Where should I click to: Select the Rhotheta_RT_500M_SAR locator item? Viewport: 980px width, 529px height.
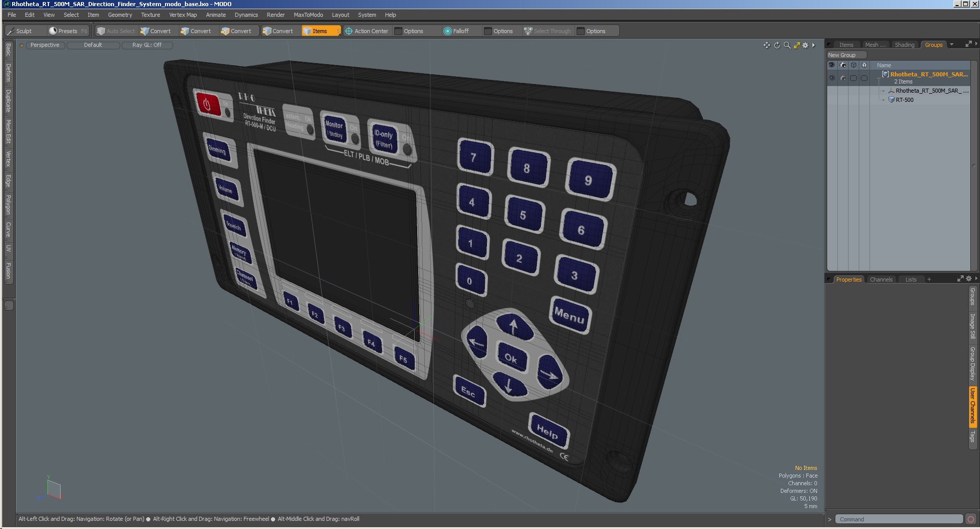(x=931, y=91)
